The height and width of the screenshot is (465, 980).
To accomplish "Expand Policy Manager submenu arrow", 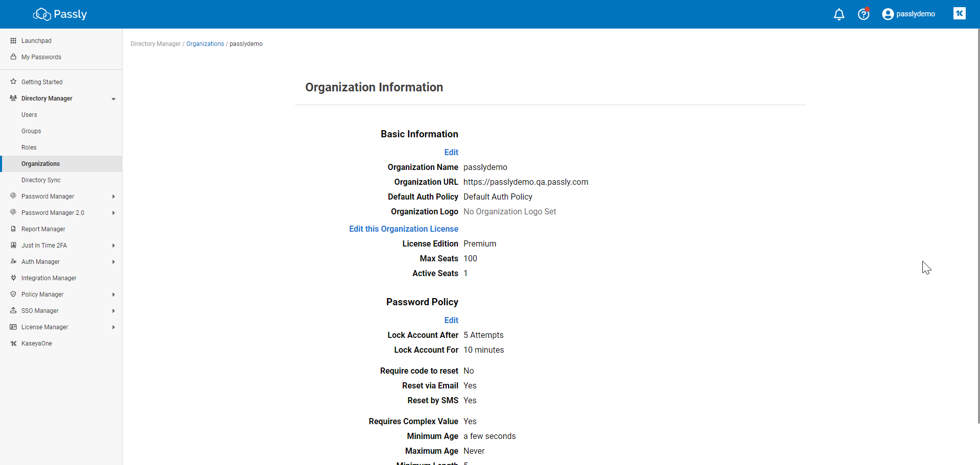I will pos(113,295).
